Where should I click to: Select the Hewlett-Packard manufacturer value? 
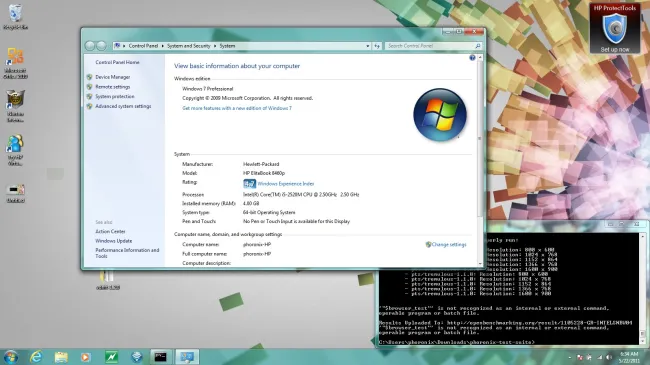(x=261, y=164)
